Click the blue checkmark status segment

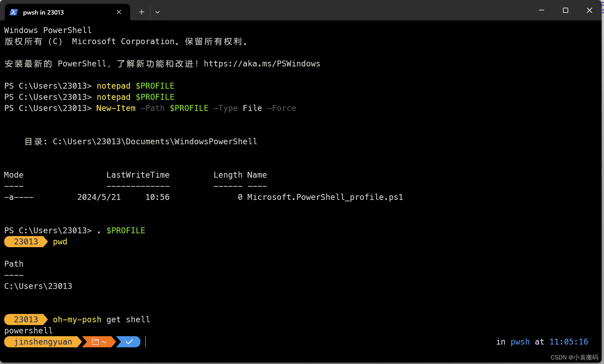click(129, 342)
